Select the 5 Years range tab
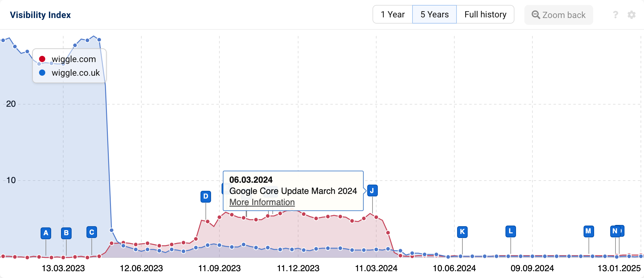 pos(434,14)
